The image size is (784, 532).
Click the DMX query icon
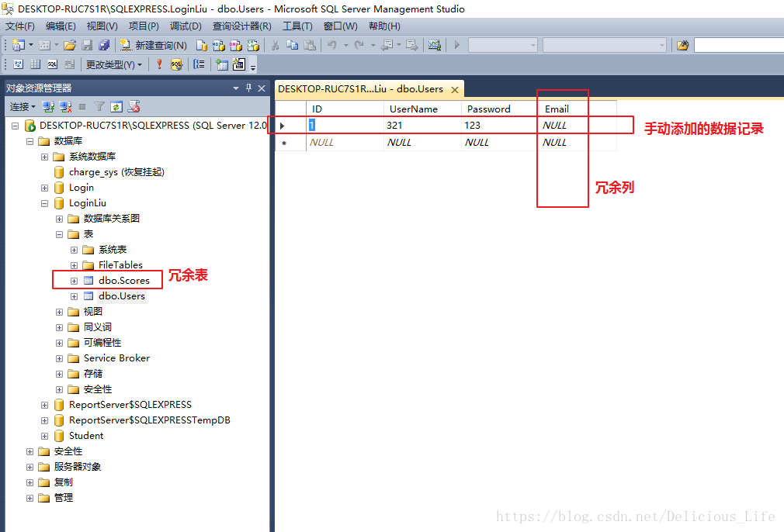[x=236, y=45]
